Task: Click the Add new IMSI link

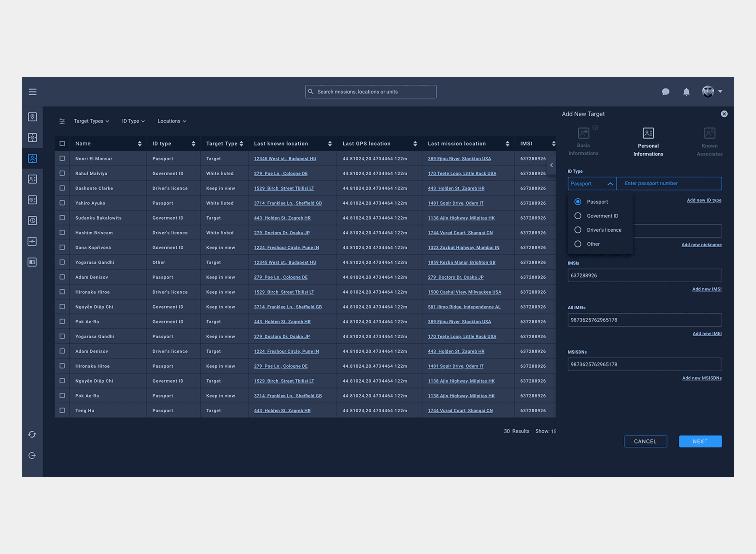Action: click(707, 289)
